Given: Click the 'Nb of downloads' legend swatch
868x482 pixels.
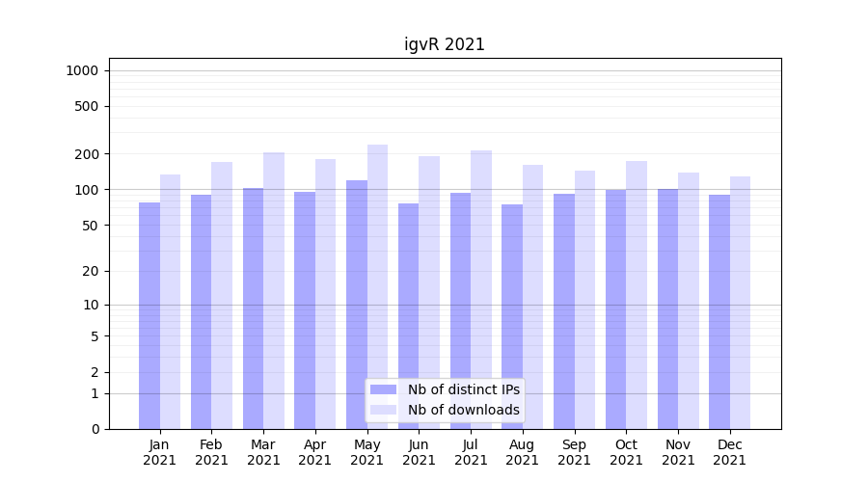Looking at the screenshot, I should [383, 410].
